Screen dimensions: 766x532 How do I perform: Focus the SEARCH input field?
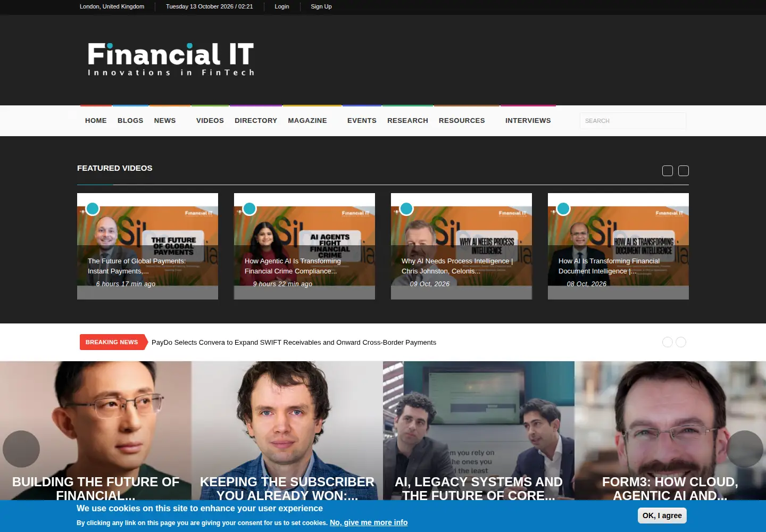(633, 121)
